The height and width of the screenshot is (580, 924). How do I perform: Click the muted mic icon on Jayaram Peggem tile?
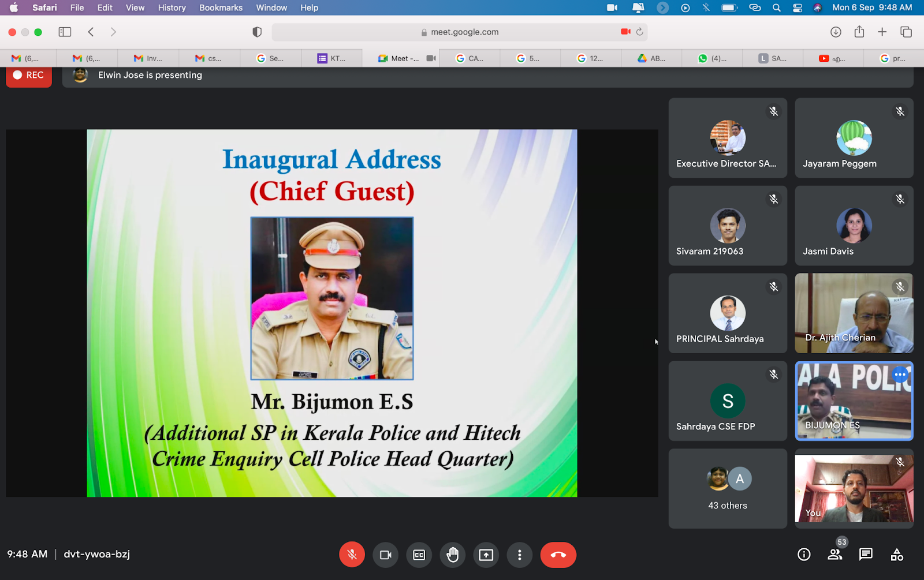click(x=900, y=111)
